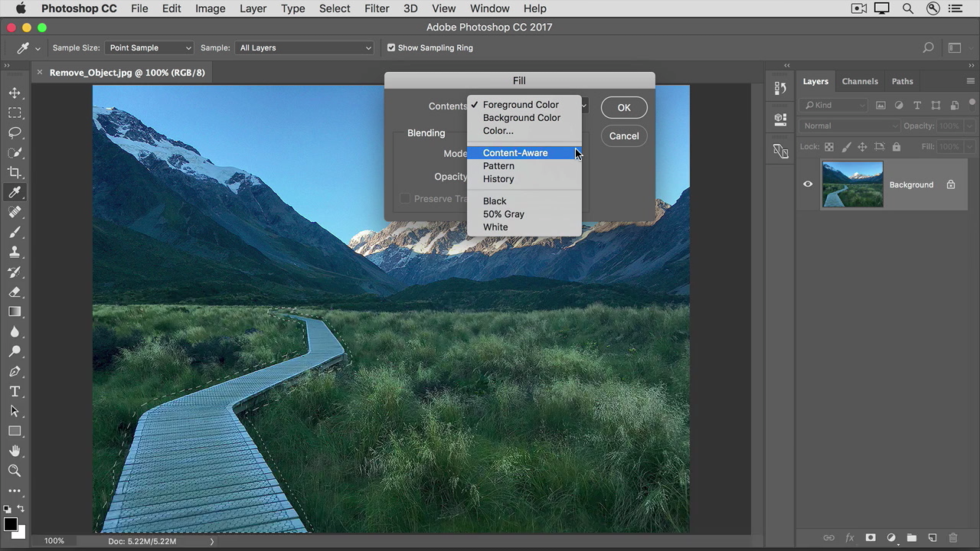Toggle the Show Sampling Ring checkbox
The image size is (980, 551).
point(391,47)
